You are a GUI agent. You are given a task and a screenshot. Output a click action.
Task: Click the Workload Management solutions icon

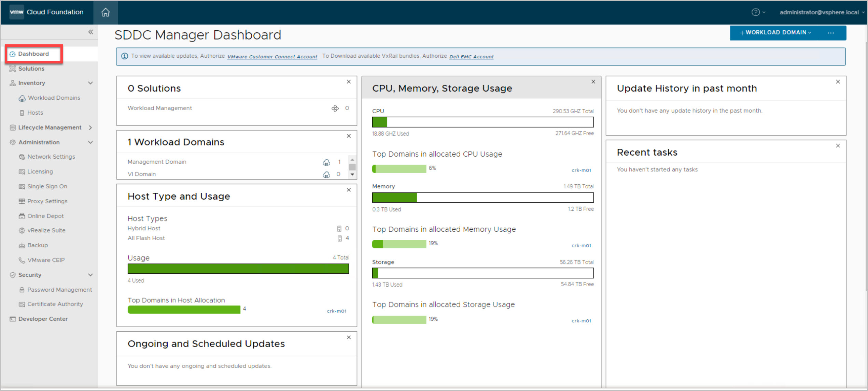[335, 108]
